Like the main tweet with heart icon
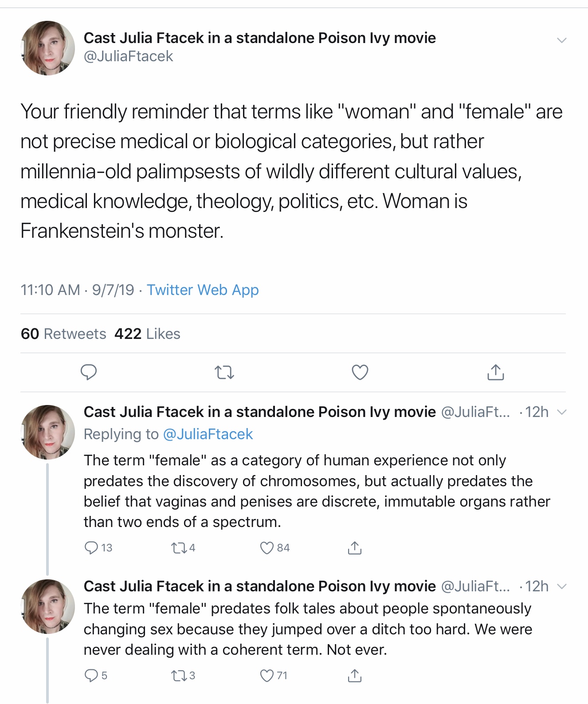This screenshot has width=588, height=704. 360,372
